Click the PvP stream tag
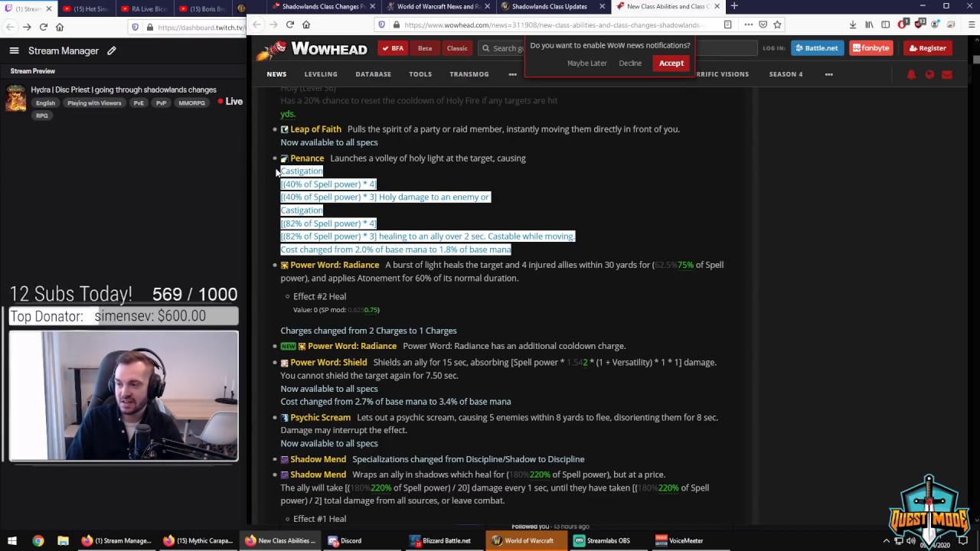 (x=161, y=103)
